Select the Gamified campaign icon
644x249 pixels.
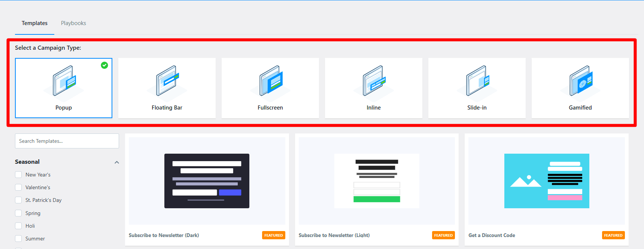(x=581, y=81)
